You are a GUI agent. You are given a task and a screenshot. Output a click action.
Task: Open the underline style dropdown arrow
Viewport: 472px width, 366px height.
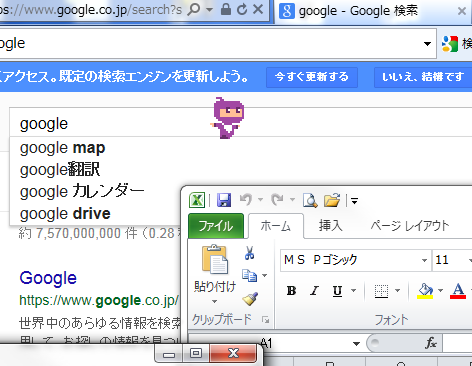coord(353,291)
